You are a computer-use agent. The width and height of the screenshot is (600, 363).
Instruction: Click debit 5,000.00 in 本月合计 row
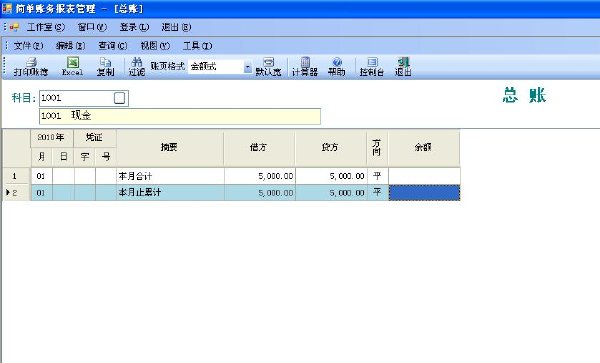coord(260,176)
